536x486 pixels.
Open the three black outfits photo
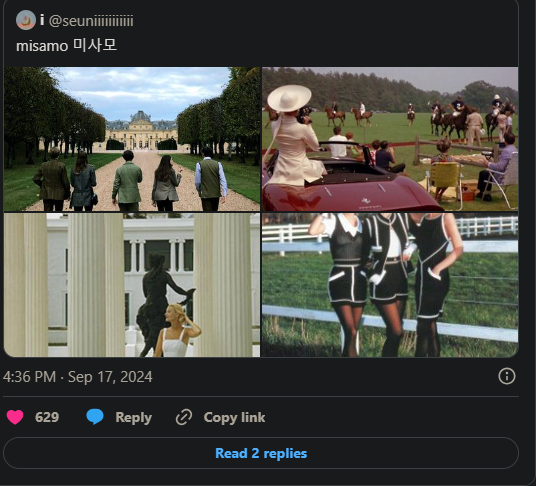[390, 285]
